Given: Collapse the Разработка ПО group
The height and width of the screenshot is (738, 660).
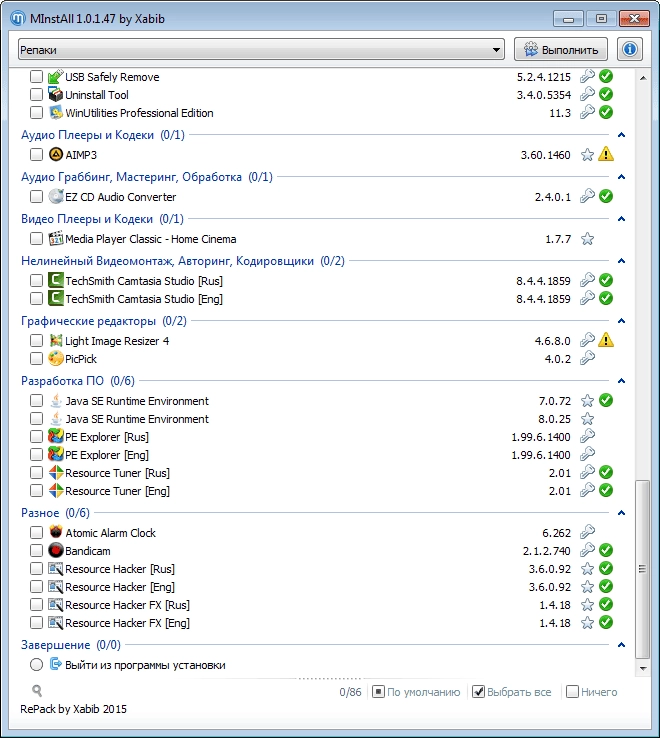Looking at the screenshot, I should coord(621,381).
